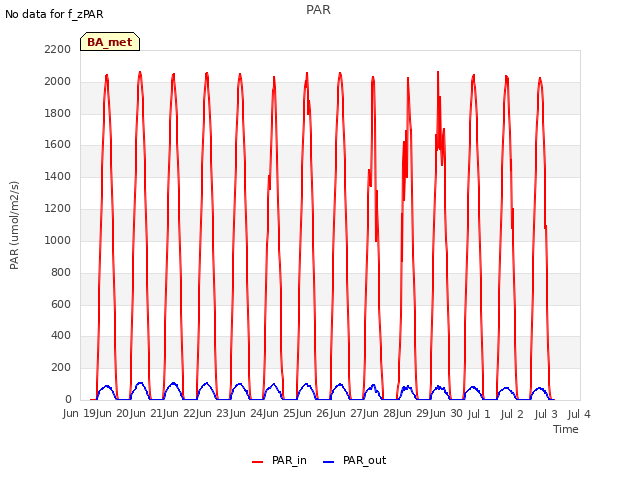Click the Jun 26 x-axis date label
This screenshot has height=480, width=640.
click(313, 413)
